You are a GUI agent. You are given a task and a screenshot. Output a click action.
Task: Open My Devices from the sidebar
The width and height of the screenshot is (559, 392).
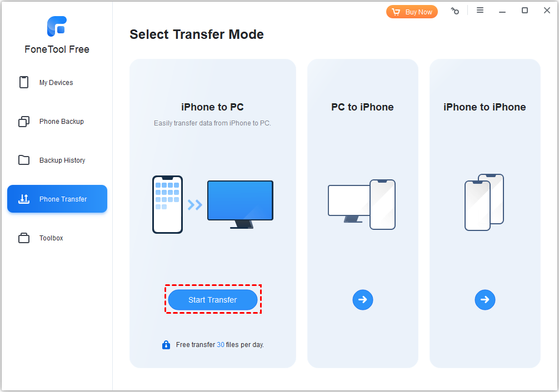56,82
